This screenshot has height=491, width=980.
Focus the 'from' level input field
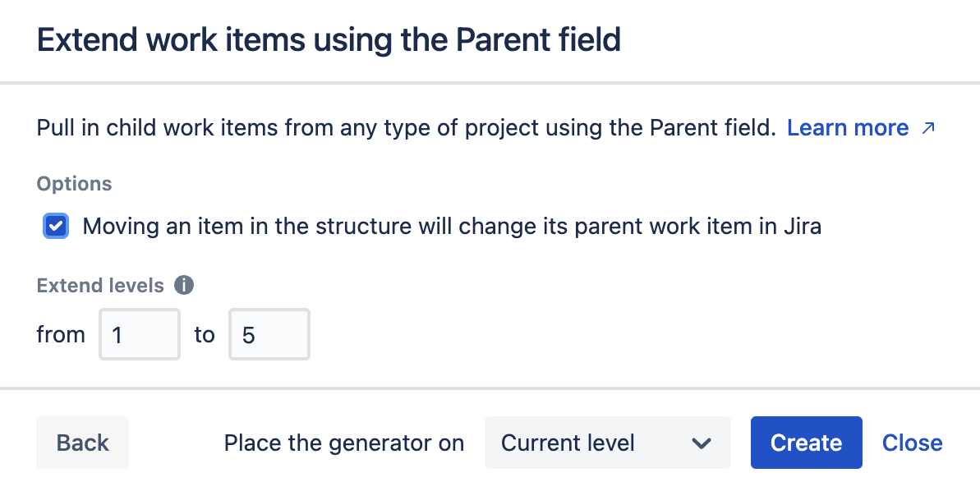click(x=139, y=334)
